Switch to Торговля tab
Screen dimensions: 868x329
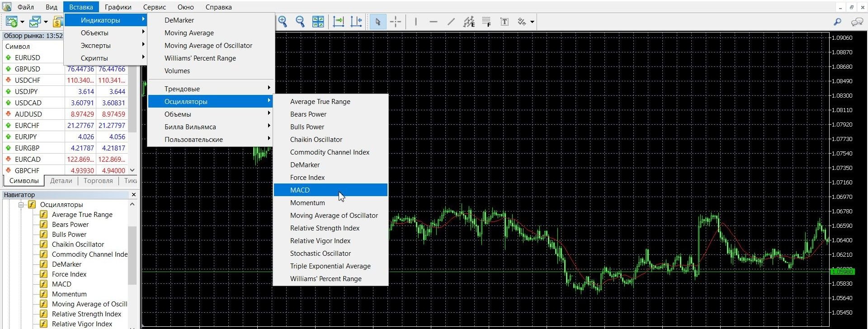(x=98, y=181)
